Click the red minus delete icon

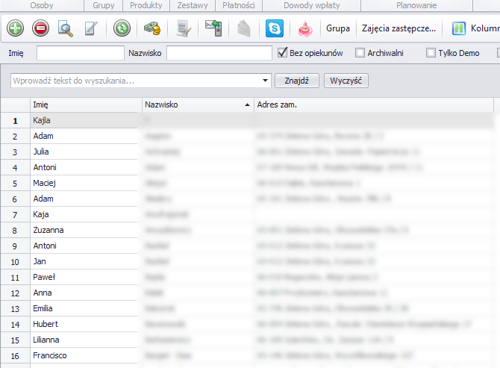click(41, 28)
